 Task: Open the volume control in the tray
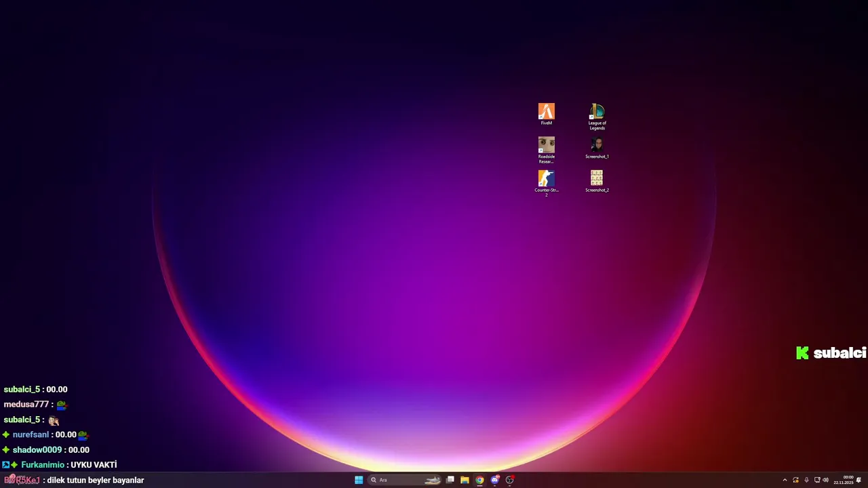pyautogui.click(x=825, y=480)
